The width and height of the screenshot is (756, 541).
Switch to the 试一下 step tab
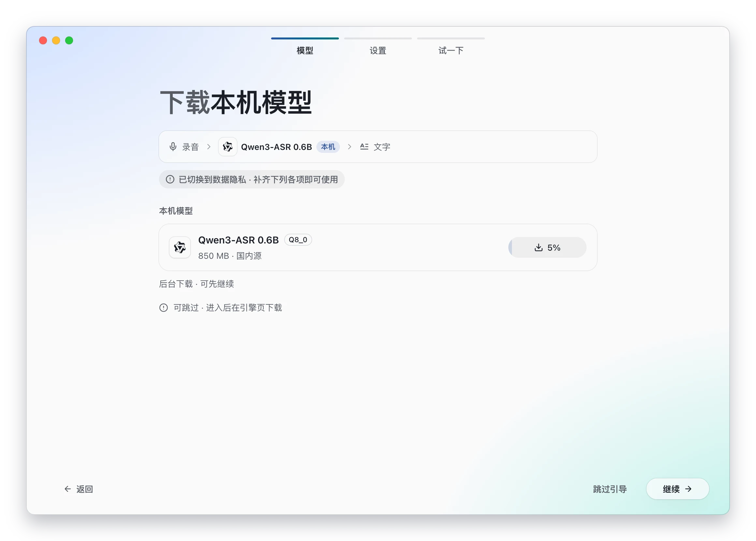pos(451,46)
